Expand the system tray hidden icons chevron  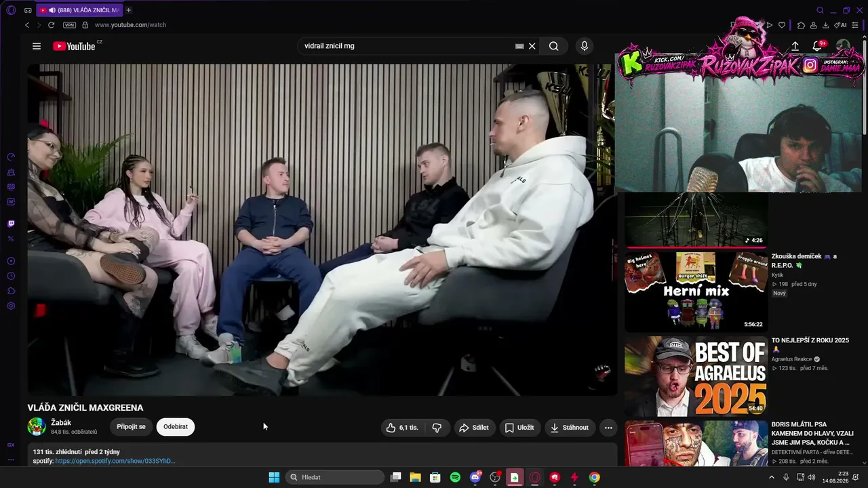pos(771,477)
